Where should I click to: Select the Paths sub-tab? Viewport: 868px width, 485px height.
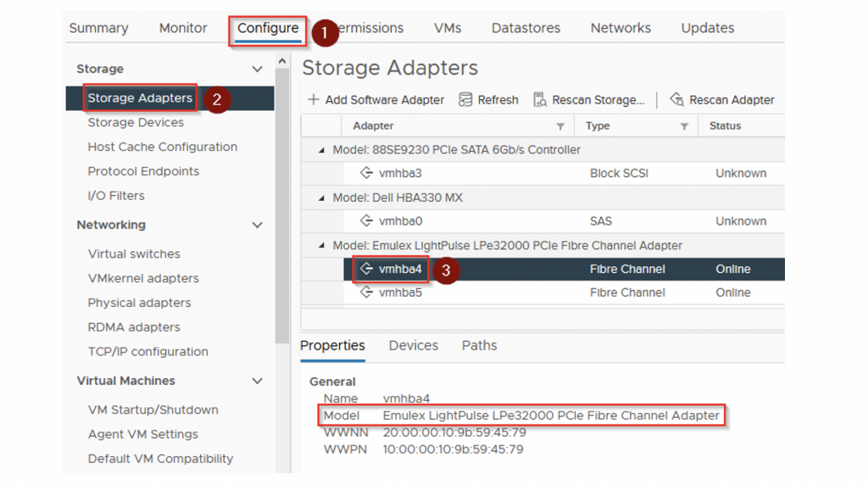click(480, 345)
